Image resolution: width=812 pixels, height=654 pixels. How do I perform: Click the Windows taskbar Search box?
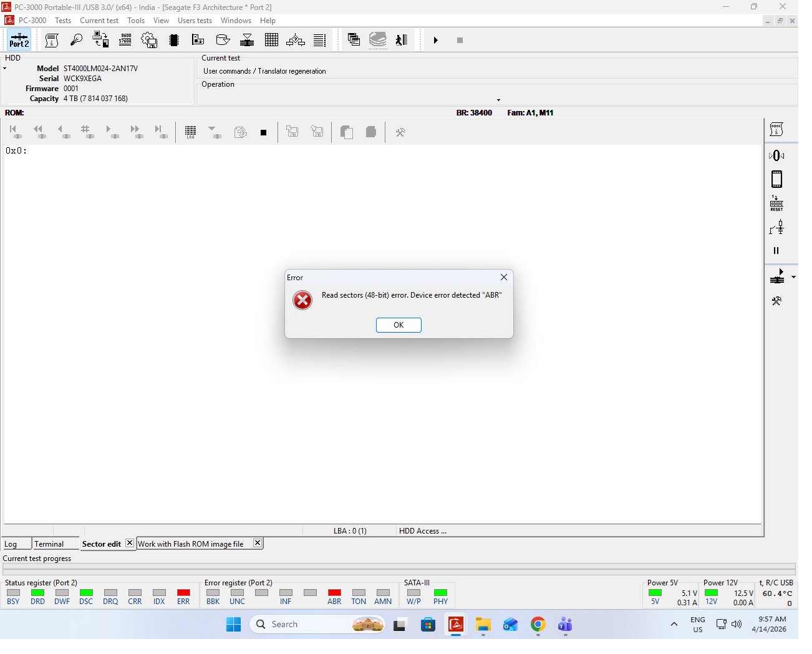(317, 624)
